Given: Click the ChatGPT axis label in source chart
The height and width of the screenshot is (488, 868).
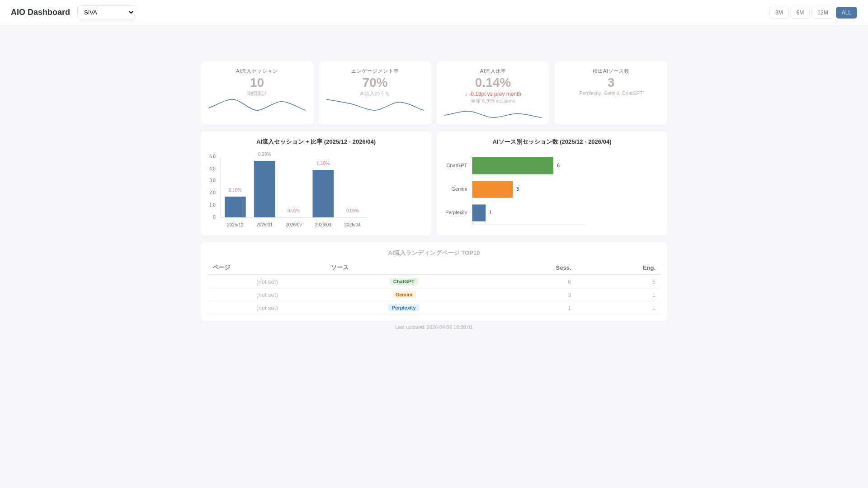Looking at the screenshot, I should (457, 166).
